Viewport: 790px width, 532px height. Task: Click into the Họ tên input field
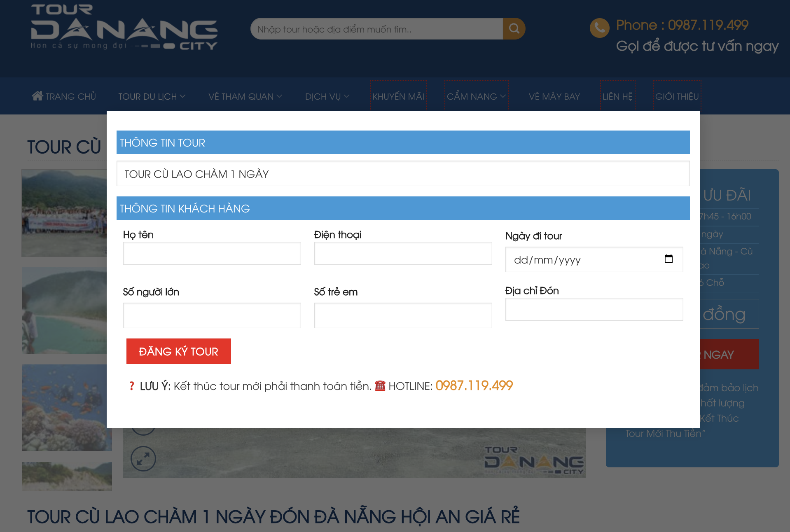pos(212,253)
